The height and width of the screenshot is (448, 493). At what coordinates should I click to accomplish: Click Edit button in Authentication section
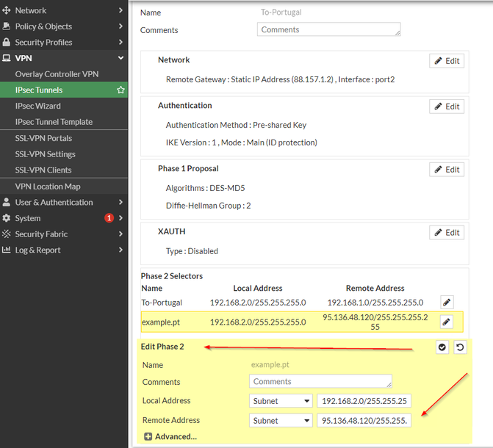click(x=447, y=106)
